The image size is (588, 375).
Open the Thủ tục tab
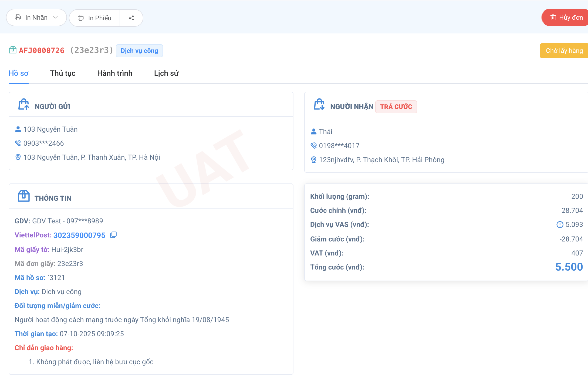pyautogui.click(x=63, y=73)
